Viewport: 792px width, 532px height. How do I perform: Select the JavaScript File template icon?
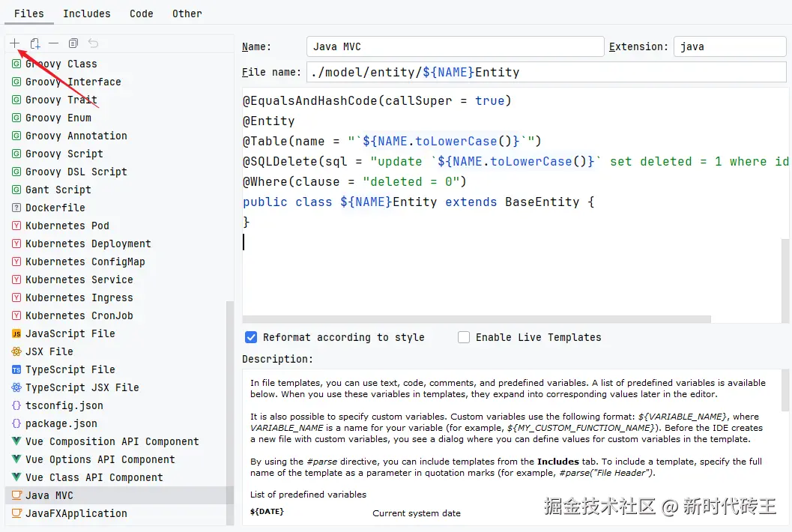tap(16, 333)
